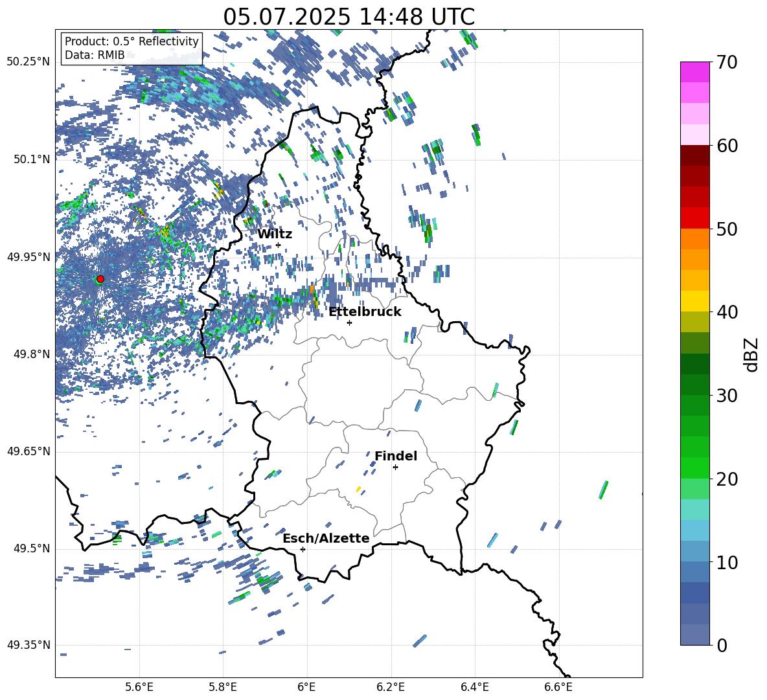Click the magenta top color of the dBZ colorbar
This screenshot has width=767, height=700.
click(x=694, y=72)
